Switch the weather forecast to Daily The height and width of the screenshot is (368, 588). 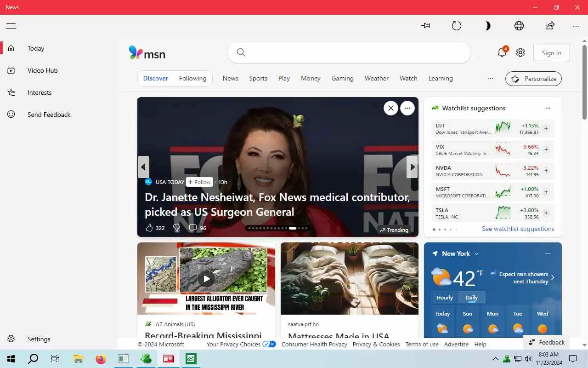point(472,298)
